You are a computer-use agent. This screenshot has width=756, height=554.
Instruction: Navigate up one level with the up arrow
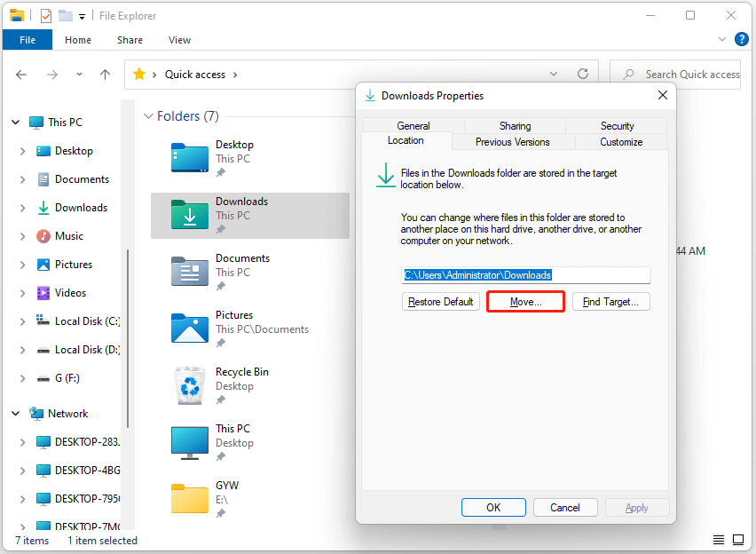(x=104, y=75)
